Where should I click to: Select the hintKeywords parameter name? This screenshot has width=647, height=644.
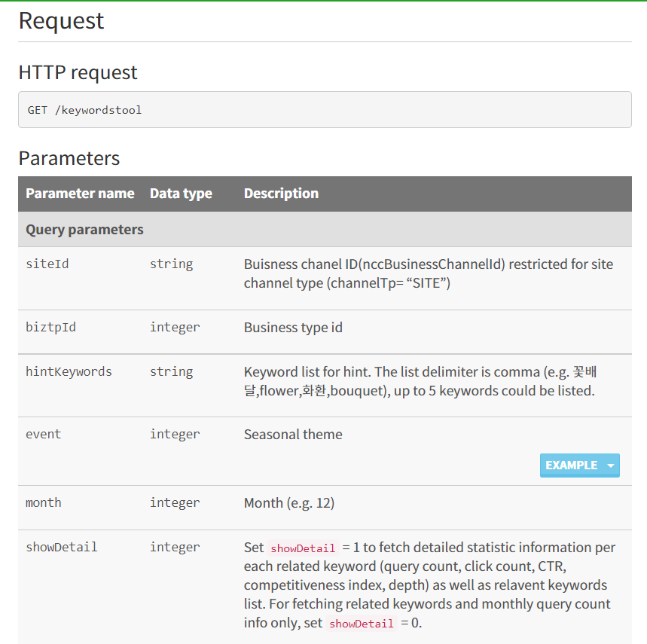tap(69, 372)
